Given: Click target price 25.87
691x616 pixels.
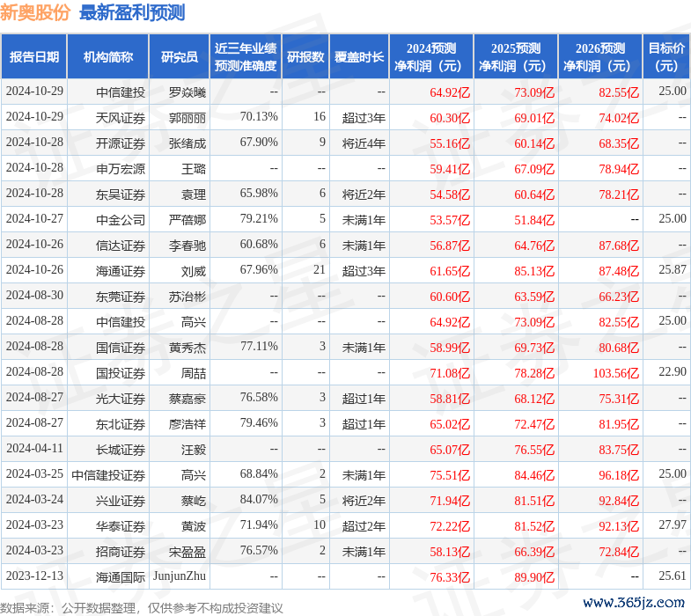Looking at the screenshot, I should 673,269.
